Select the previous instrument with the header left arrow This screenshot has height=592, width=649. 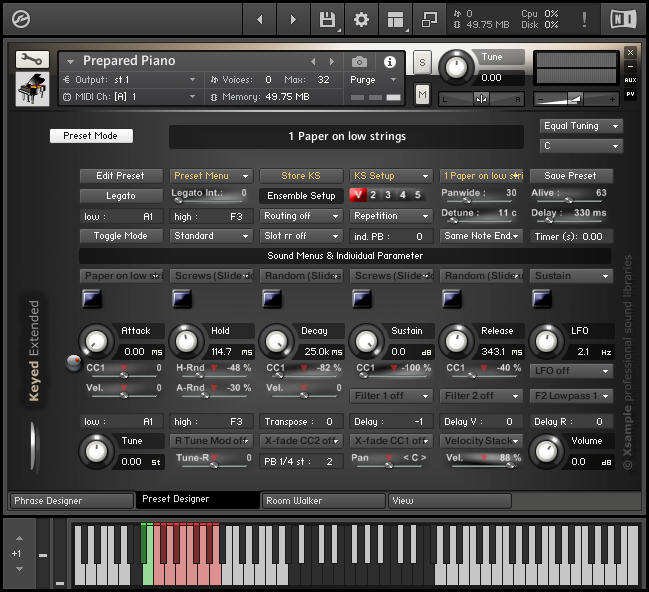[x=313, y=62]
